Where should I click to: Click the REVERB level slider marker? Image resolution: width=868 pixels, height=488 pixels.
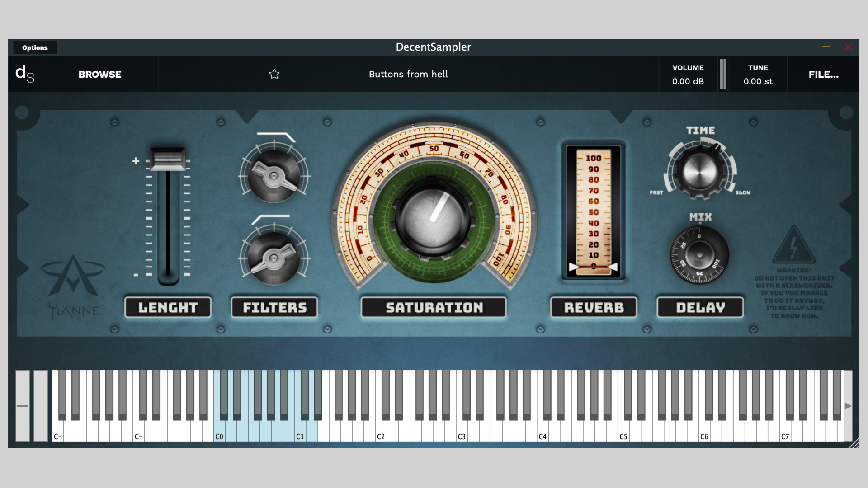pos(593,267)
